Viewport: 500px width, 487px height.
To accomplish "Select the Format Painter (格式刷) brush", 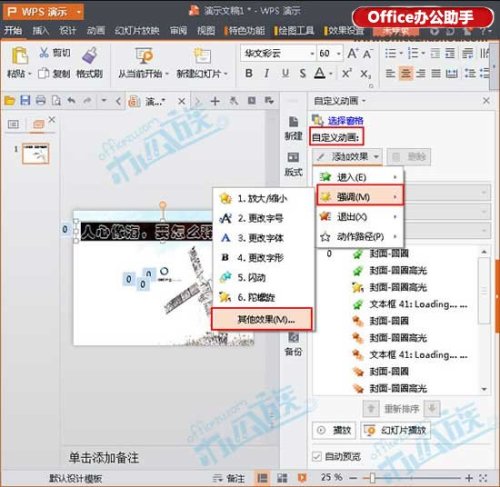I will (x=89, y=55).
